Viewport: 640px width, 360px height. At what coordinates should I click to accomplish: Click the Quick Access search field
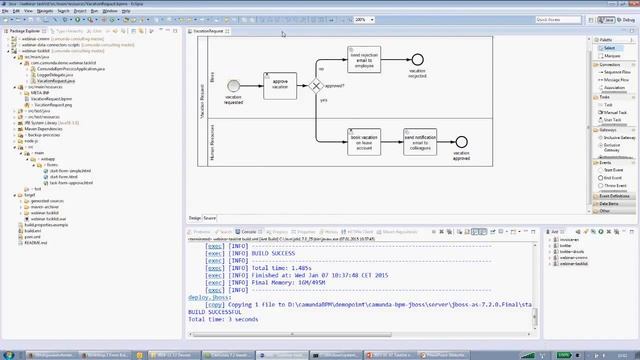pos(558,20)
